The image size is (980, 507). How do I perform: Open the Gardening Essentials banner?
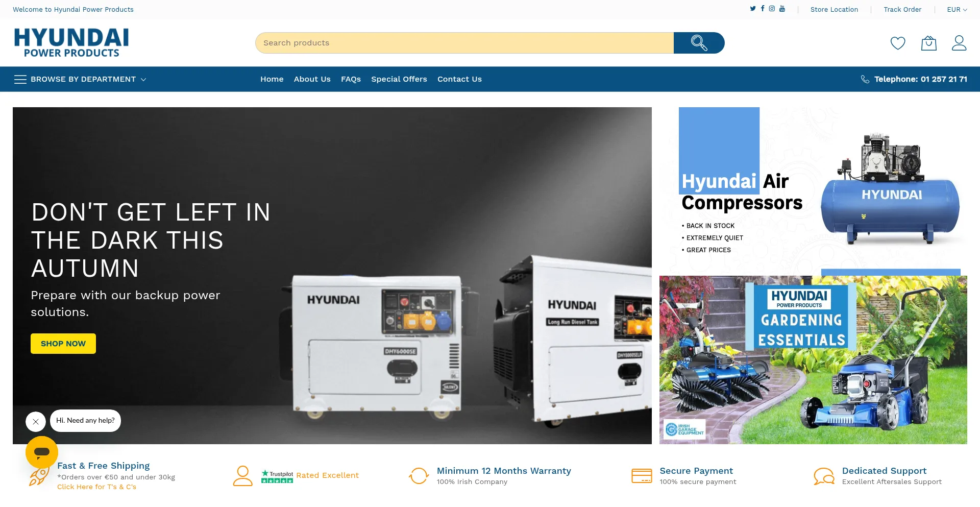[x=813, y=360]
